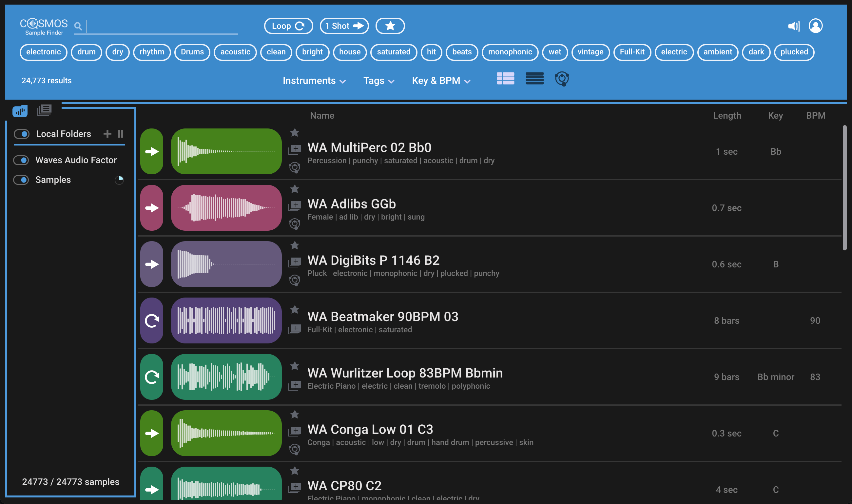Screen dimensions: 852x504
Task: Sort results by Name column
Action: point(322,115)
